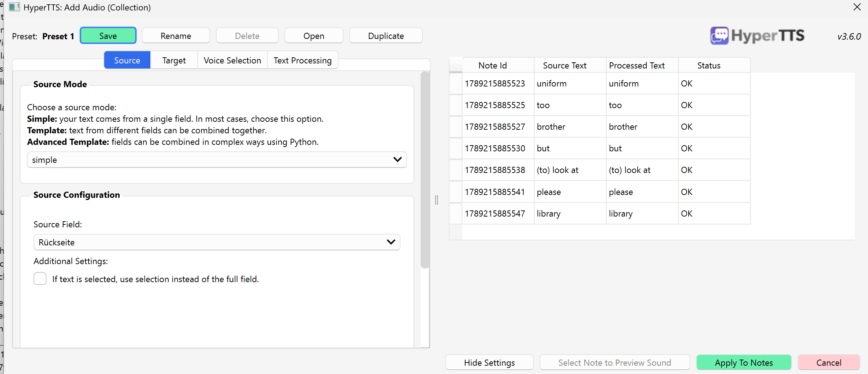The image size is (868, 374).
Task: Select the Text Processing tab
Action: tap(303, 60)
